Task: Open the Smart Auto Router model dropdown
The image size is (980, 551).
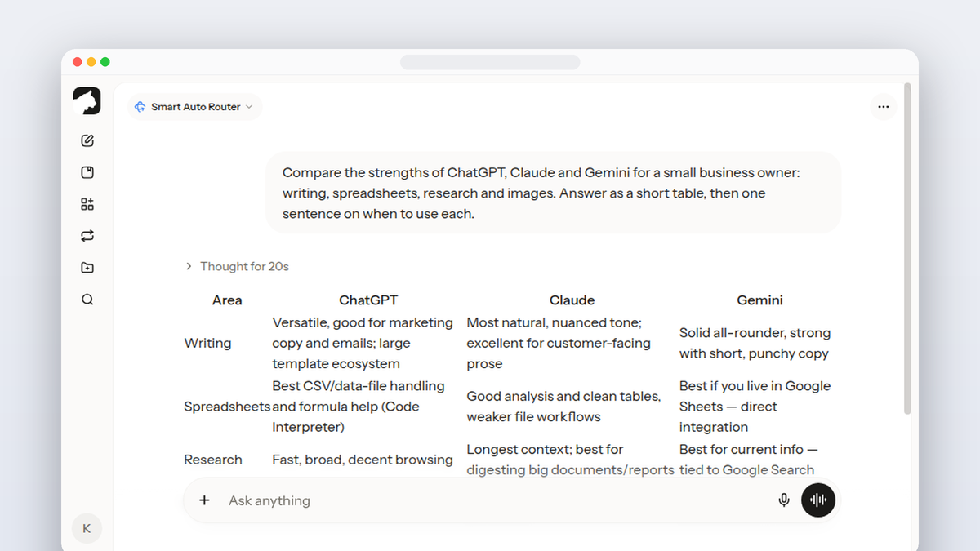Action: tap(194, 107)
